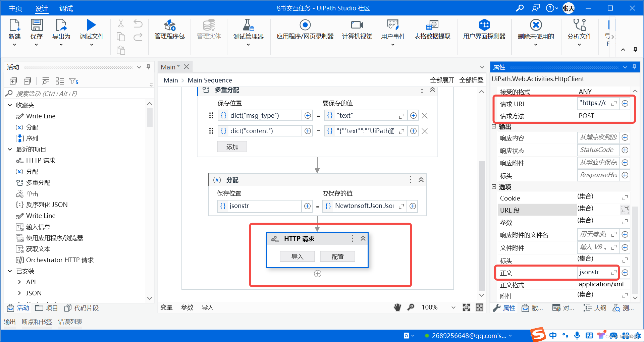The width and height of the screenshot is (644, 342).
Task: Click the account 2689256648@qq.com status entry
Action: click(469, 336)
